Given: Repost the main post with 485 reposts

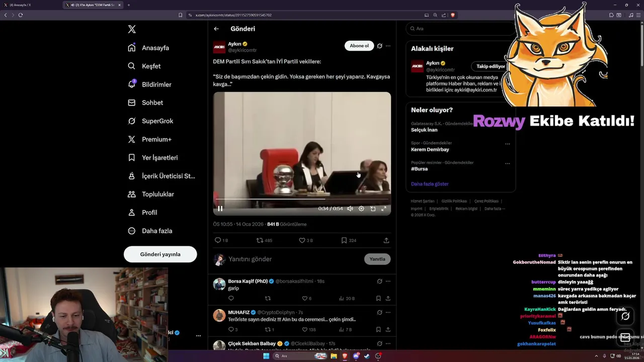Looking at the screenshot, I should click(x=264, y=240).
